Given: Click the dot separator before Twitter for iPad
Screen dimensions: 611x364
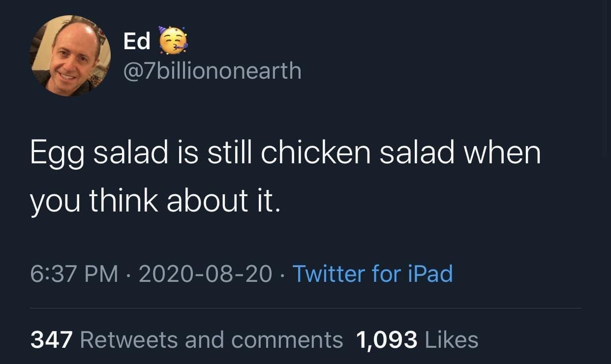Looking at the screenshot, I should coord(282,274).
